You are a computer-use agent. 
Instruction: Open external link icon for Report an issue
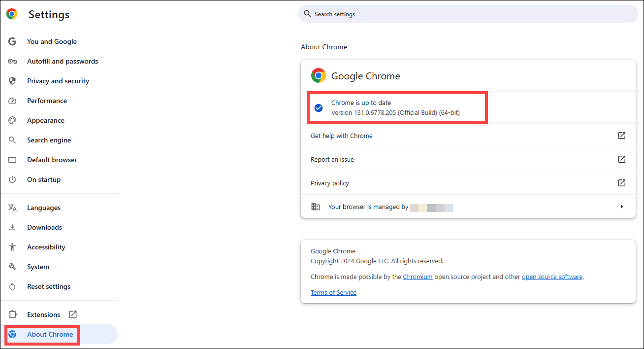click(x=622, y=159)
